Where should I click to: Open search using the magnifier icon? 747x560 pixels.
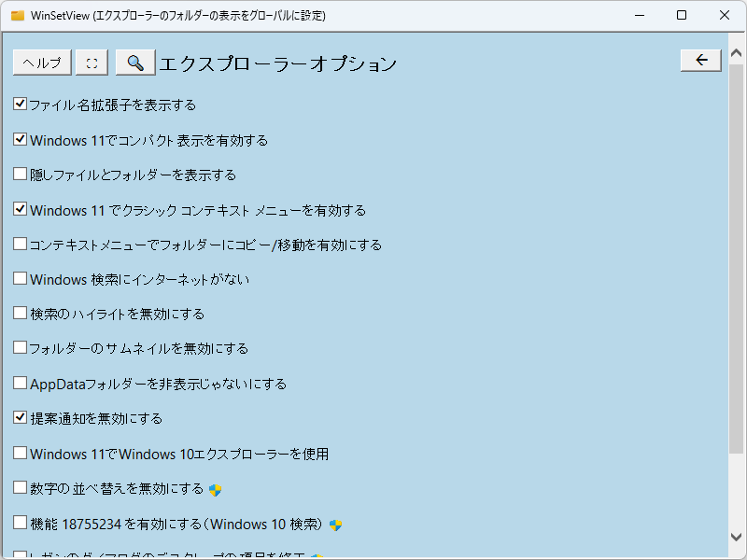pyautogui.click(x=134, y=62)
